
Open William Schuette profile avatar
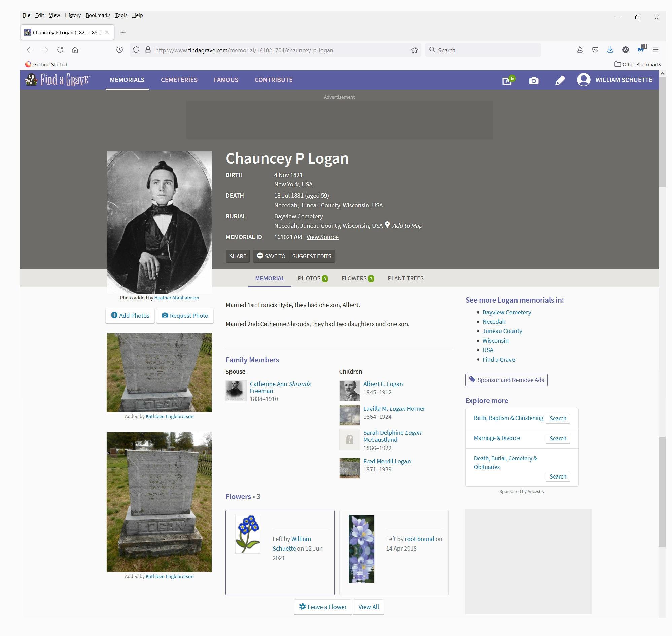coord(583,80)
